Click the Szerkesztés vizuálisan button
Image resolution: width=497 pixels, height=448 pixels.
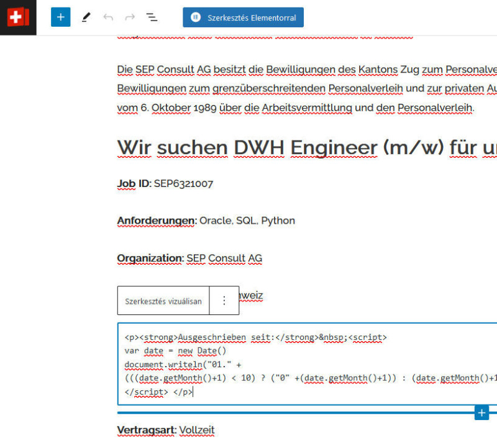[163, 301]
